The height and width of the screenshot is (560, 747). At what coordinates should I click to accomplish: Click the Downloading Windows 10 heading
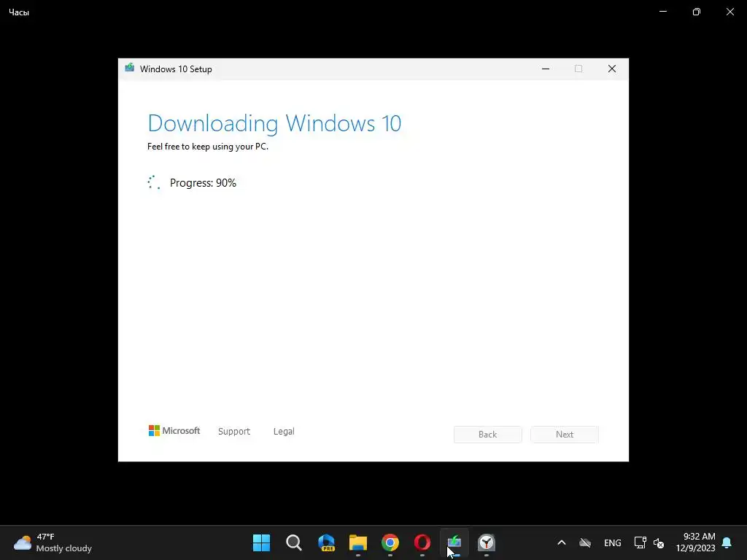tap(274, 123)
